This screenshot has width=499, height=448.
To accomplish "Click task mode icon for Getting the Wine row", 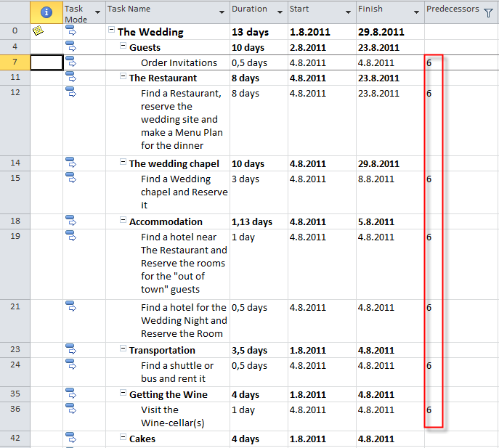I will pos(71,394).
